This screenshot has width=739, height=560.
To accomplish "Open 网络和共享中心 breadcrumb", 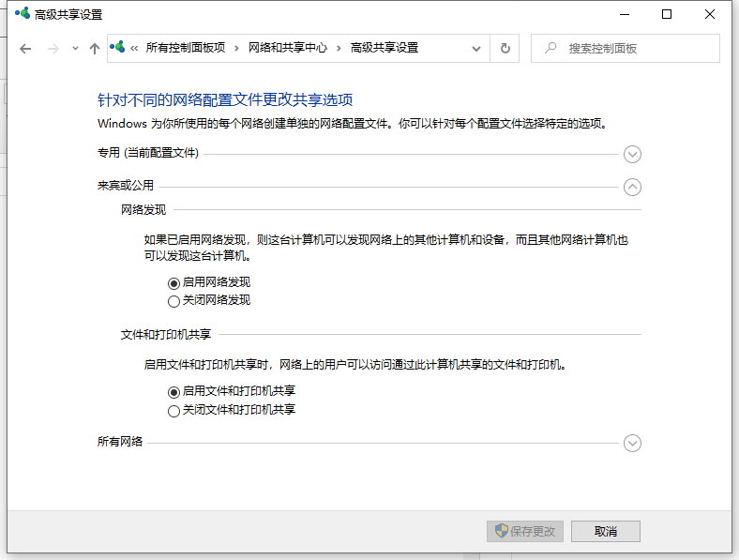I will (288, 48).
